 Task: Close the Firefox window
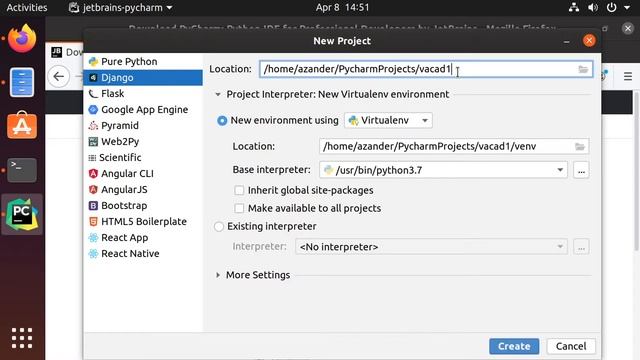pyautogui.click(x=628, y=28)
